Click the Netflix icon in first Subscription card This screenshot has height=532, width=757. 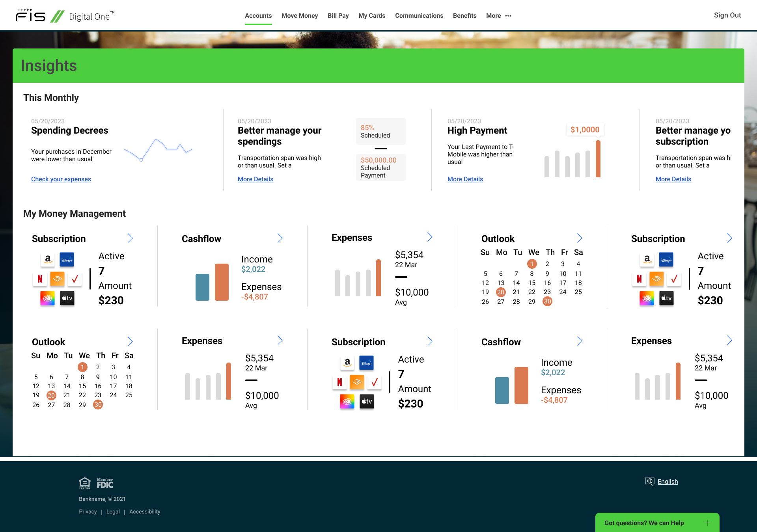tap(40, 279)
